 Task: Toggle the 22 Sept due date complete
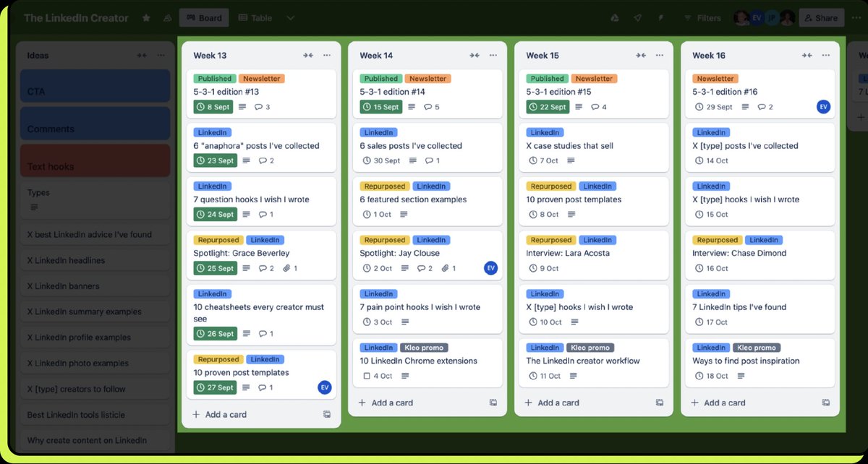click(x=548, y=107)
